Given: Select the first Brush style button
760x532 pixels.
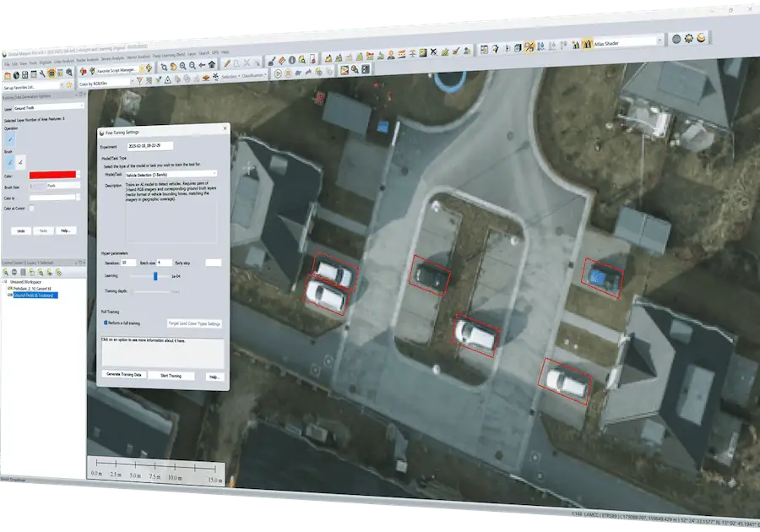Looking at the screenshot, I should coord(9,162).
